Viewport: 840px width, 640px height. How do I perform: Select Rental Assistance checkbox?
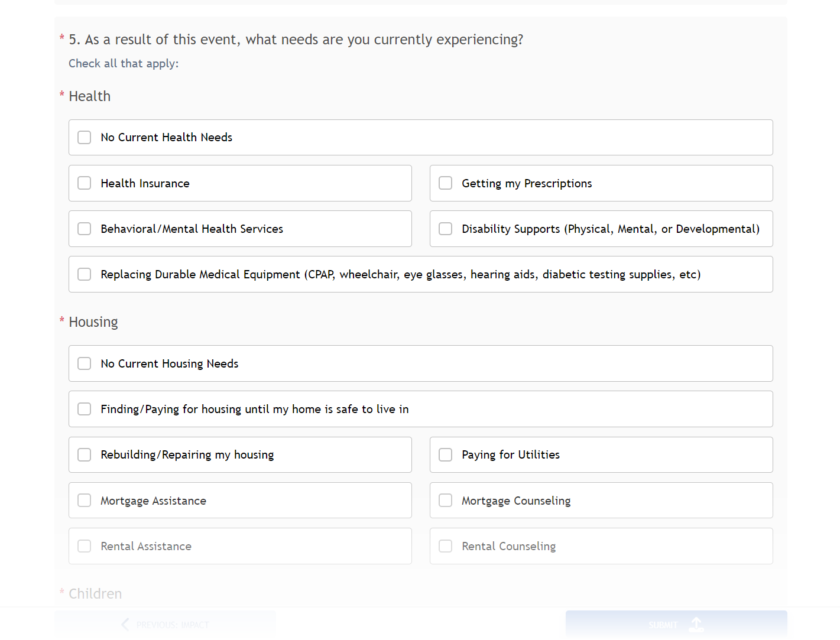(84, 546)
